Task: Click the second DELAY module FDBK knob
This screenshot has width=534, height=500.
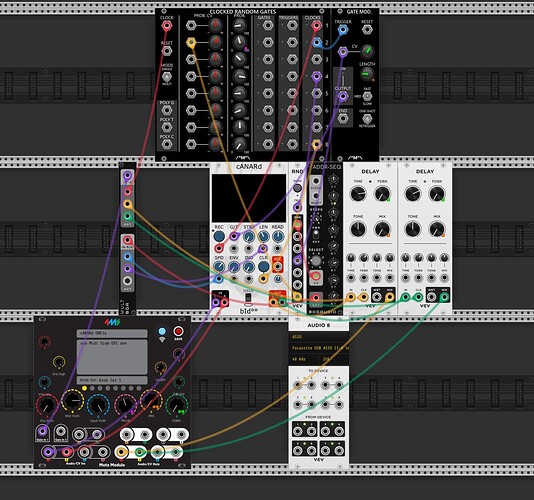Action: pos(437,194)
